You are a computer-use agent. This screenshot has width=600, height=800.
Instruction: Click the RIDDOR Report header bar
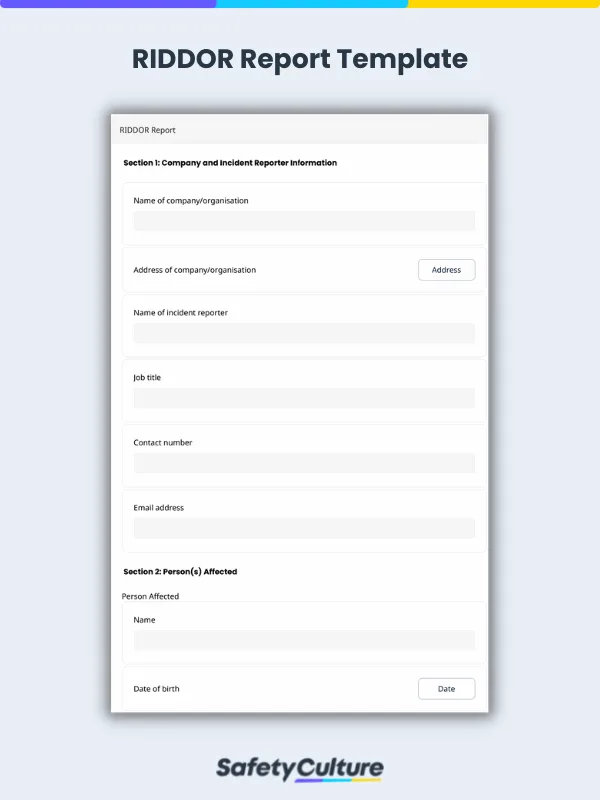(x=299, y=130)
